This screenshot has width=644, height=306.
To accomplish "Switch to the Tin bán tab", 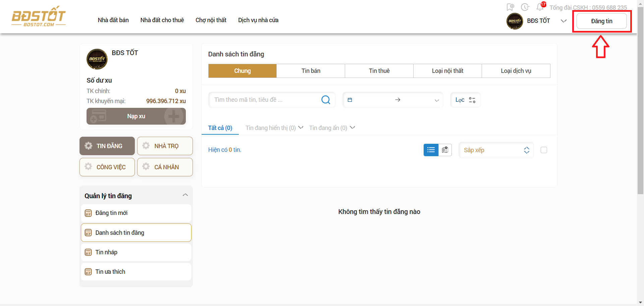I will pos(311,71).
